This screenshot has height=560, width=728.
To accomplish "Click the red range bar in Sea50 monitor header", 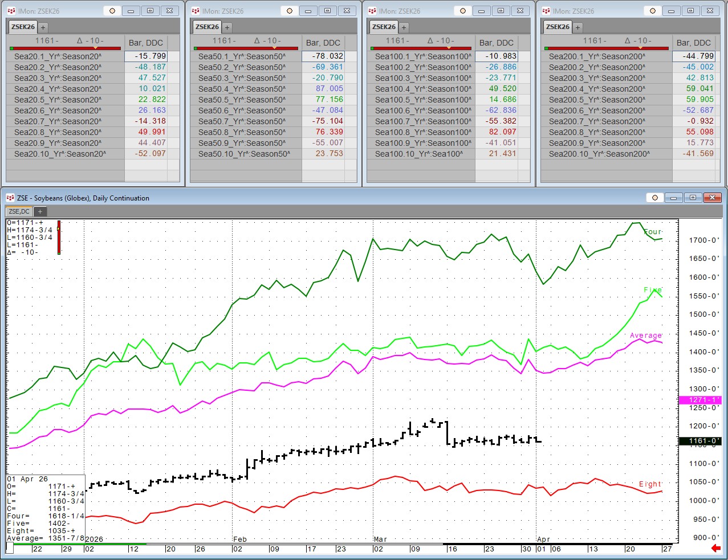I will pyautogui.click(x=246, y=48).
